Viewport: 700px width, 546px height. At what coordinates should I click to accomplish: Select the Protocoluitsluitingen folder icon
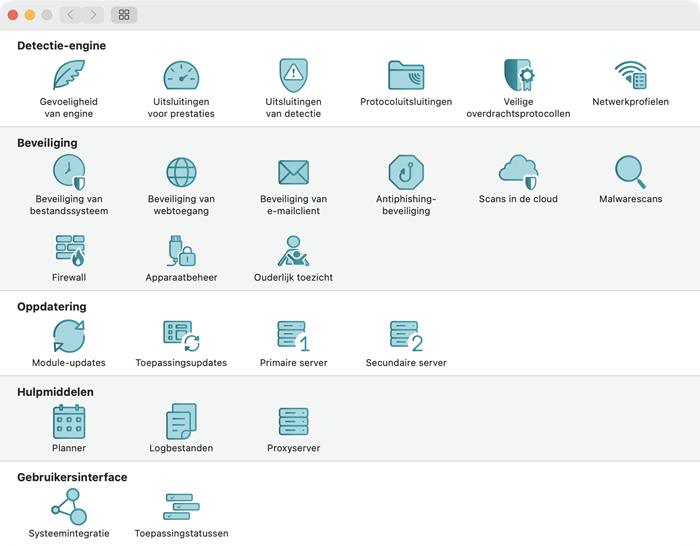[x=406, y=75]
